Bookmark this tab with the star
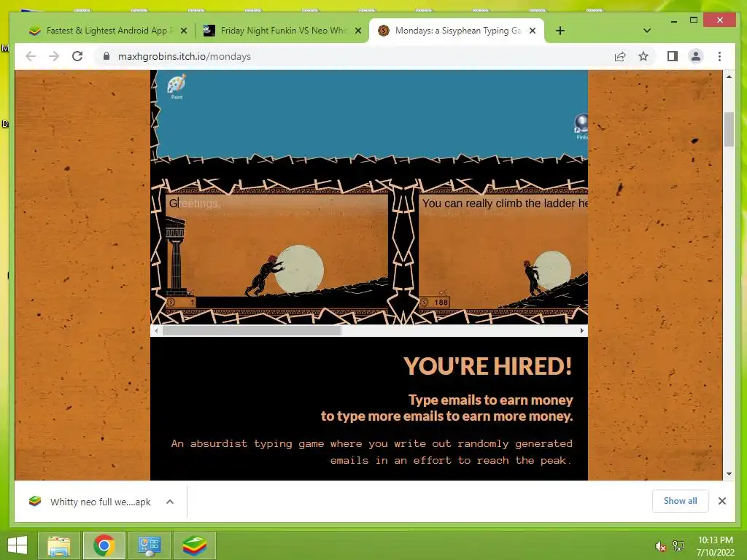This screenshot has height=560, width=747. click(x=643, y=56)
